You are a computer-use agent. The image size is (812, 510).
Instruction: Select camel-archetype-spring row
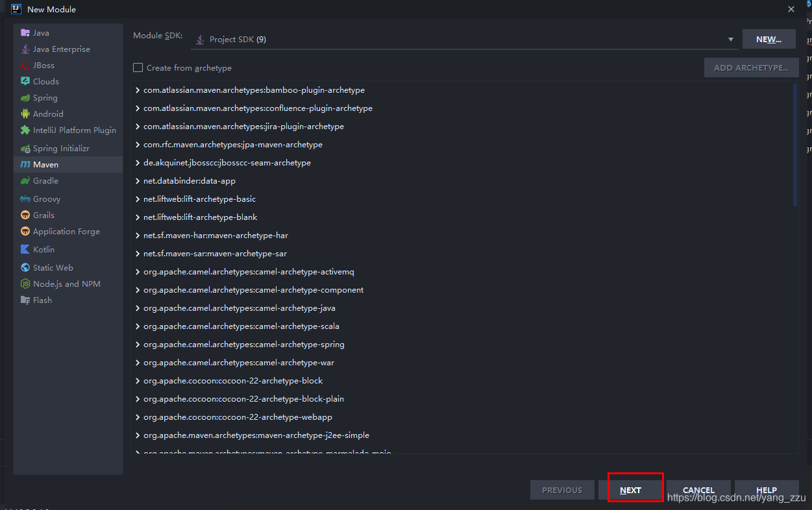tap(463, 345)
